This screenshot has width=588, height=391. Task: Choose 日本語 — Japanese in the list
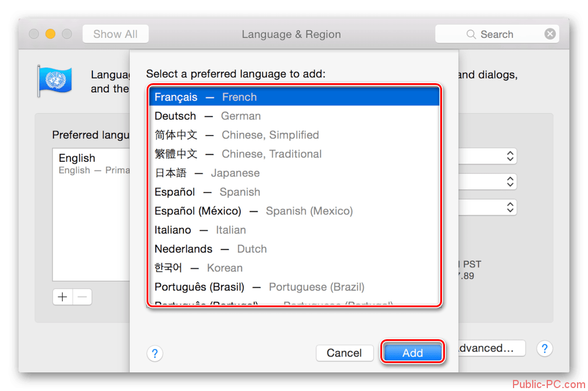coord(206,173)
